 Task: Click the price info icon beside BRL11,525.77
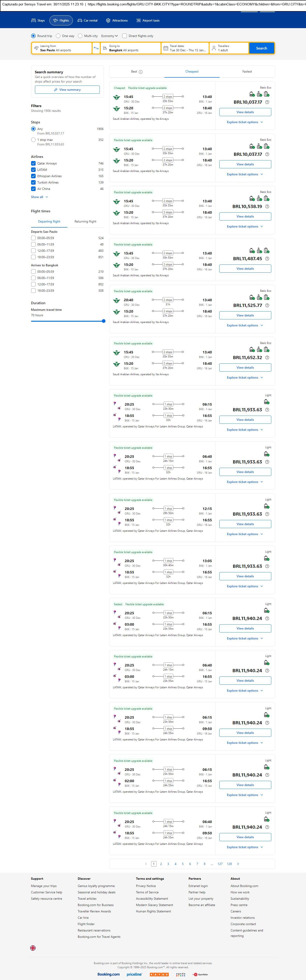point(267,306)
